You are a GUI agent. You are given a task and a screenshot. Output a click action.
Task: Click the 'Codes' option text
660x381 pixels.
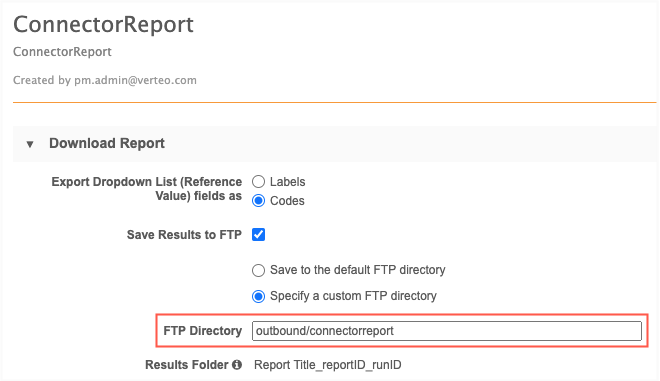[287, 201]
